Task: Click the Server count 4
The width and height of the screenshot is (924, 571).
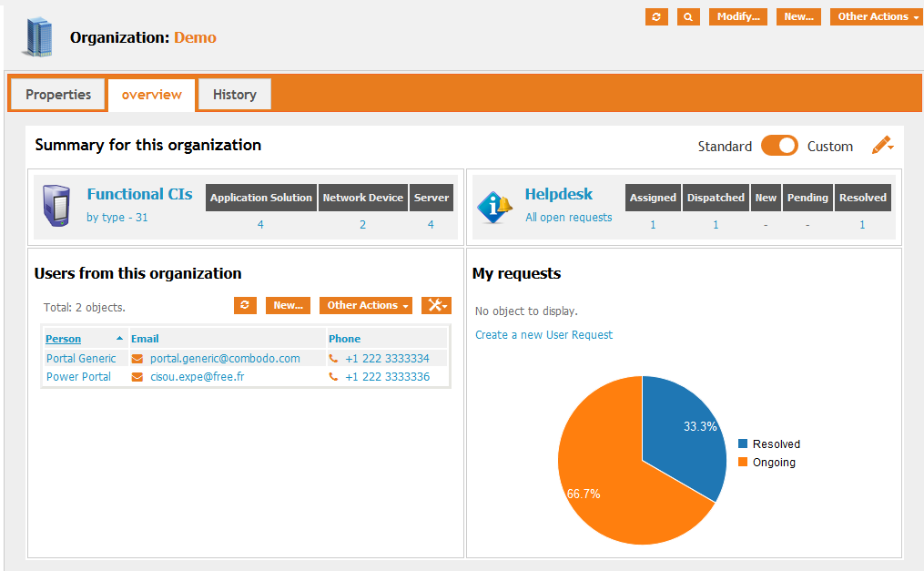Action: point(431,225)
